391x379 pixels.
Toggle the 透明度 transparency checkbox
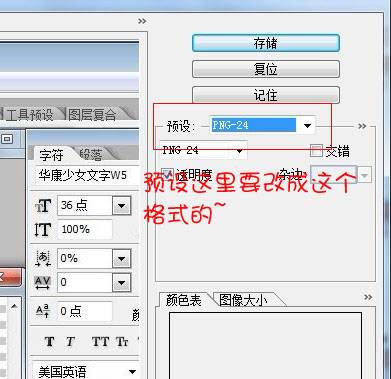167,174
